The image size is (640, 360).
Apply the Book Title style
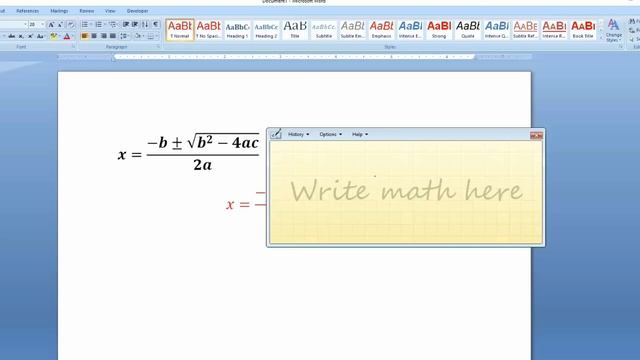tap(583, 30)
